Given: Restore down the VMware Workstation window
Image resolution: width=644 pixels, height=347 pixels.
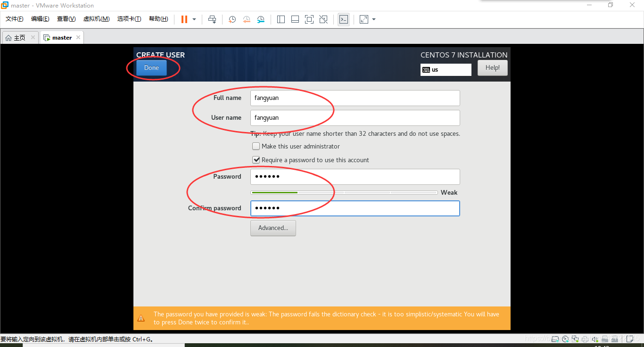Looking at the screenshot, I should tap(611, 5).
